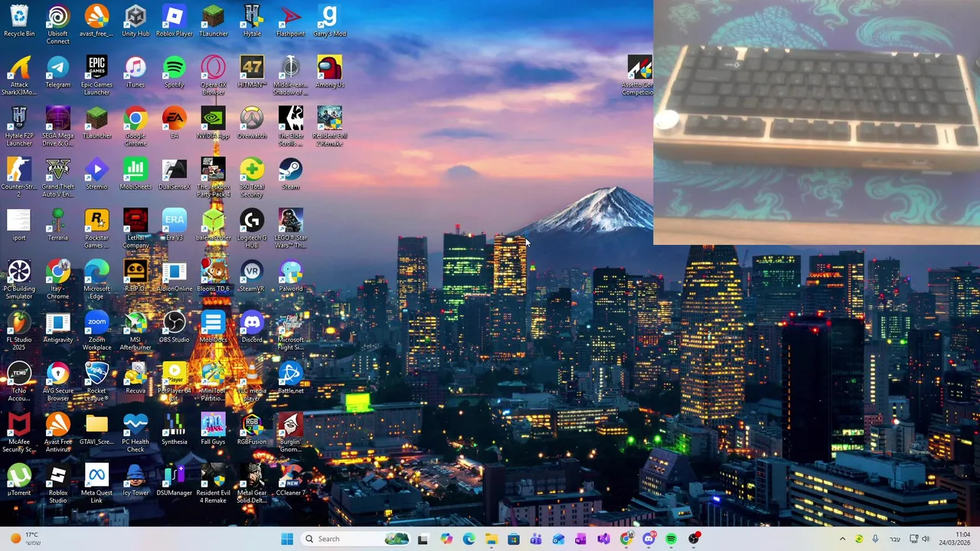Open the Resident Evil 2 Remake shortcut
The width and height of the screenshot is (980, 551).
coord(329,126)
